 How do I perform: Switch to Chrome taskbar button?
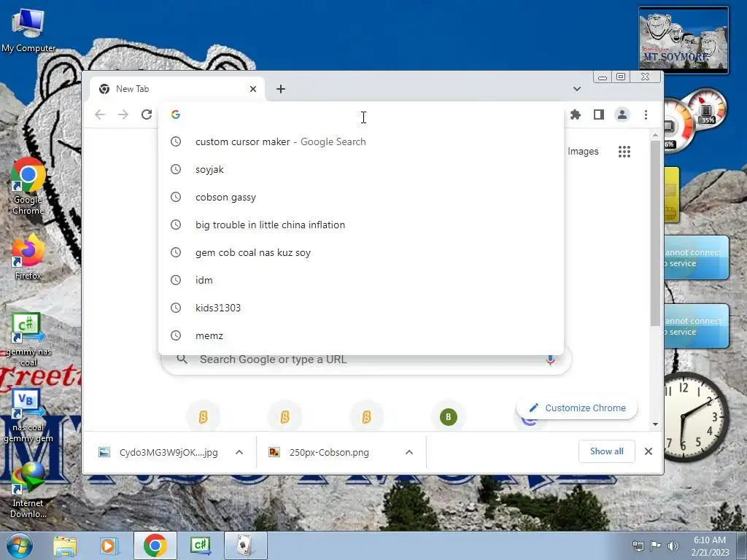tap(155, 545)
